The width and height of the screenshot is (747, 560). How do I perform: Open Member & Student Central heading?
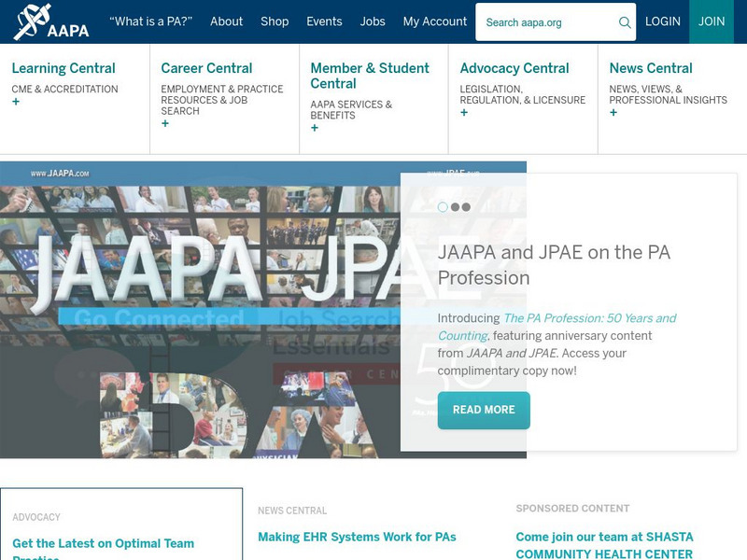click(370, 76)
